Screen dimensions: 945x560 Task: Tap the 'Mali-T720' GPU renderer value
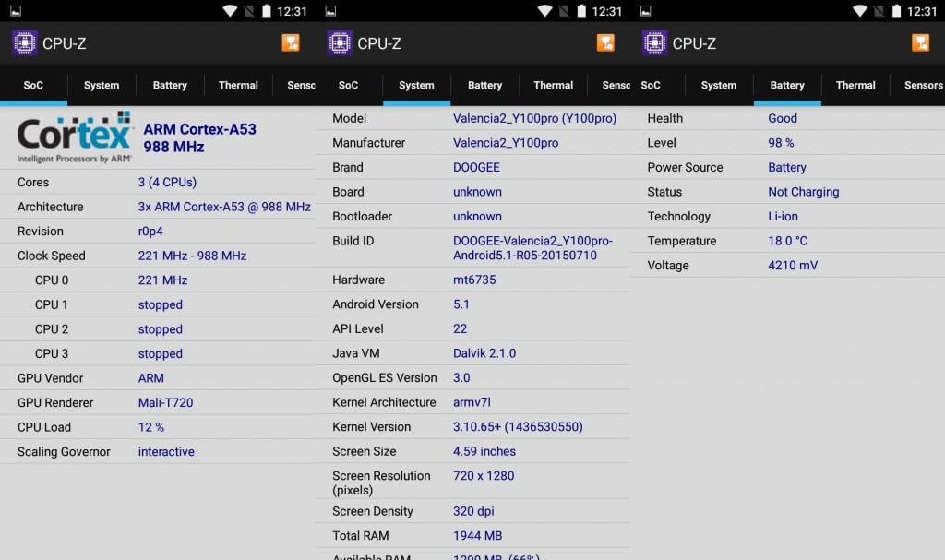tap(166, 402)
